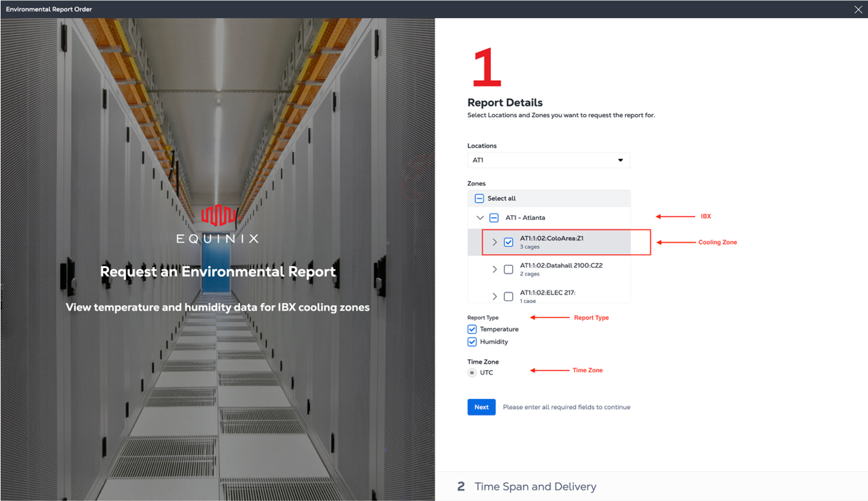
Task: Click the Next button
Action: 481,407
